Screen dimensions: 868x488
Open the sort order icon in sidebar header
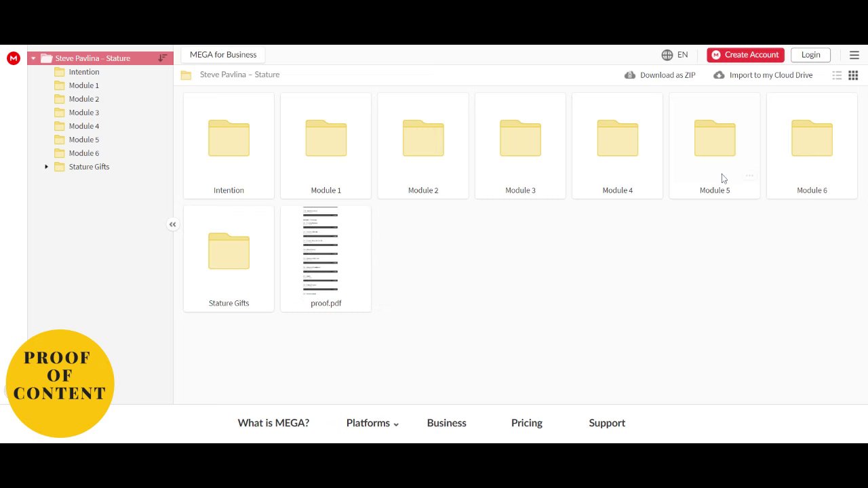point(163,58)
